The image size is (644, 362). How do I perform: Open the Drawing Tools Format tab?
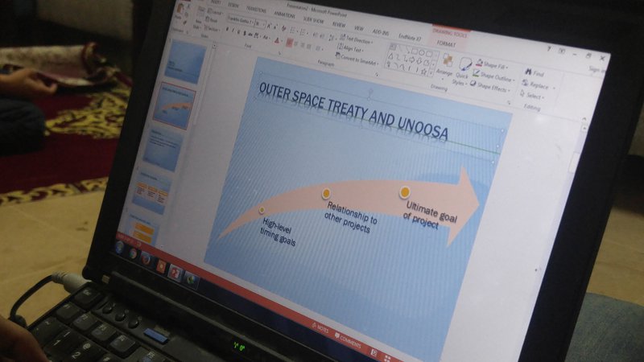click(445, 43)
